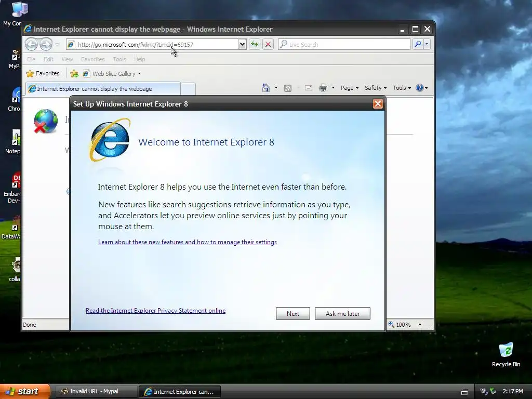Click the Zoom level magnifier icon
Viewport: 532px width, 399px height.
(391, 324)
